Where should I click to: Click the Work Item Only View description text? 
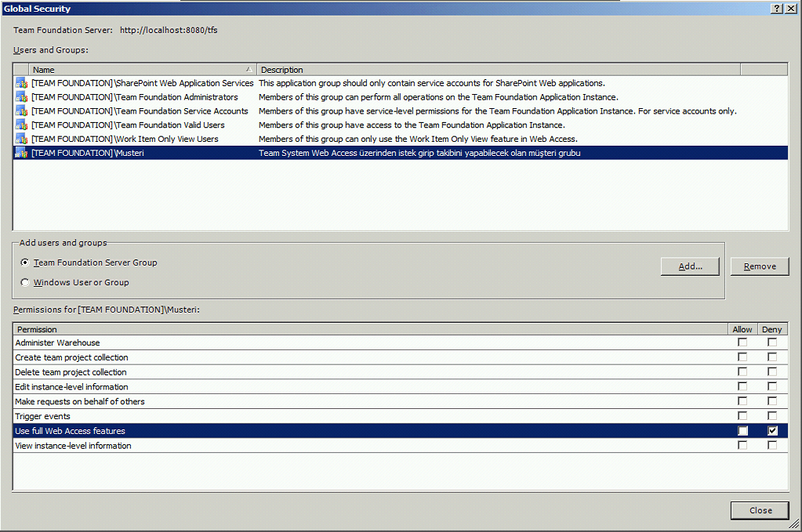click(x=418, y=139)
